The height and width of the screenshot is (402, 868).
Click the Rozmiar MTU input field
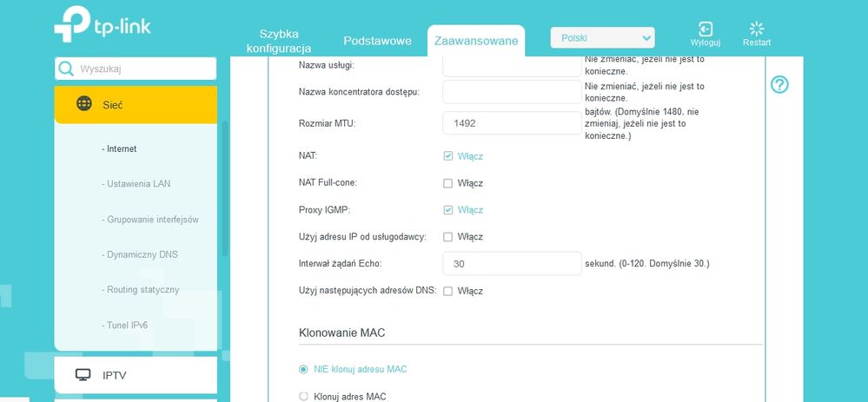click(511, 123)
